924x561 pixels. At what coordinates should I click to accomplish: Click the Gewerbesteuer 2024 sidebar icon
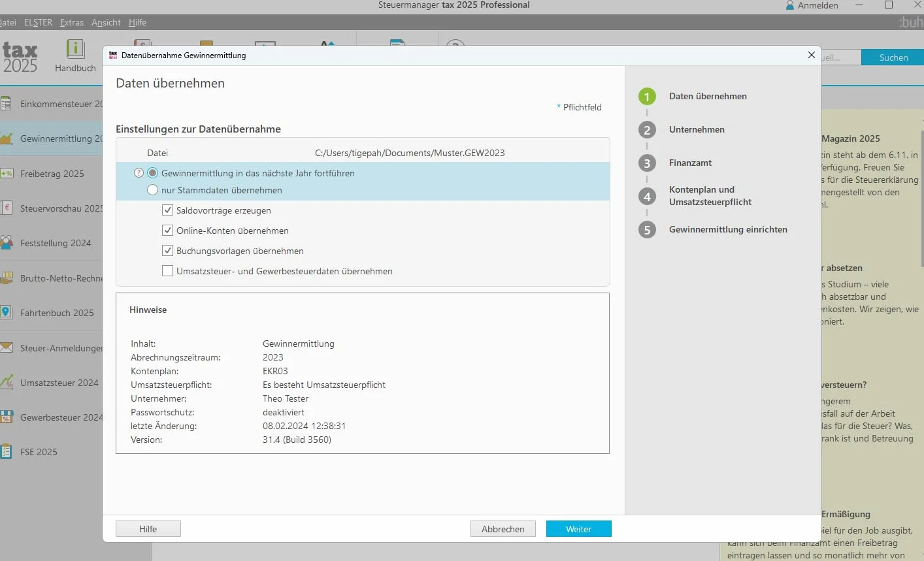tap(7, 417)
